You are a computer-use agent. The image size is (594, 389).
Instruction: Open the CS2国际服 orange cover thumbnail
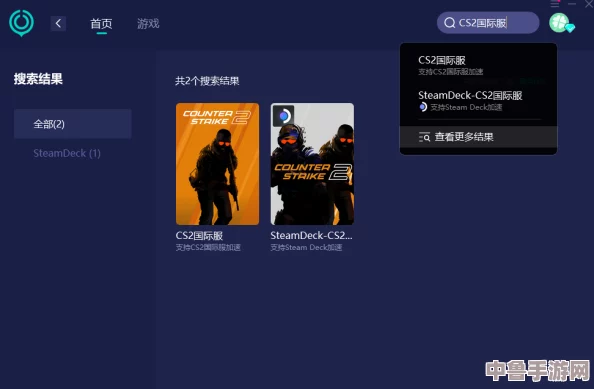217,164
